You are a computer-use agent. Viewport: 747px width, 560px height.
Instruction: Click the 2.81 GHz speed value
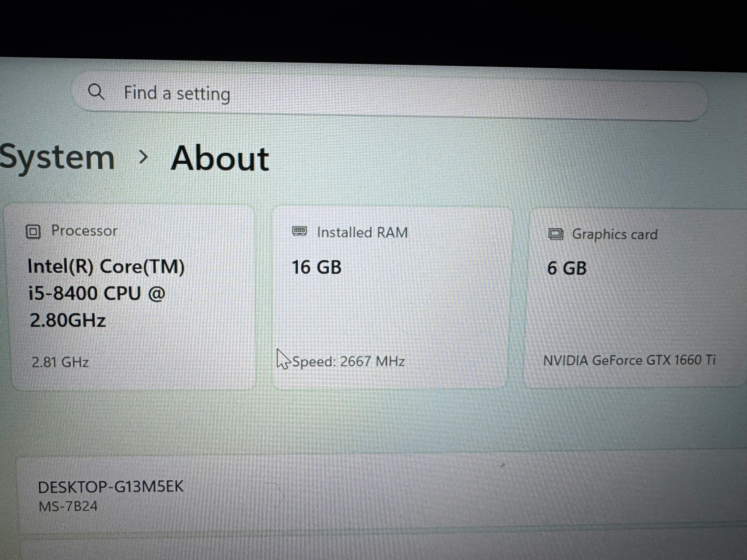60,362
